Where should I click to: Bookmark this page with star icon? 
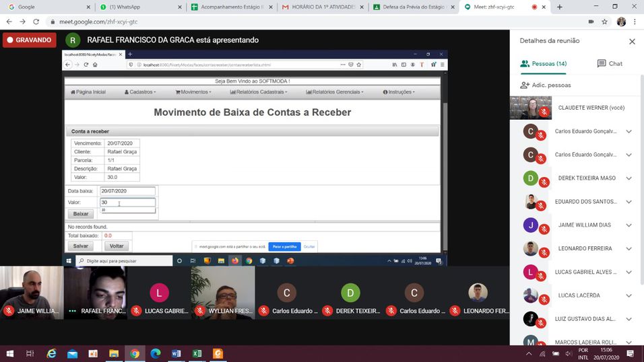tap(604, 22)
